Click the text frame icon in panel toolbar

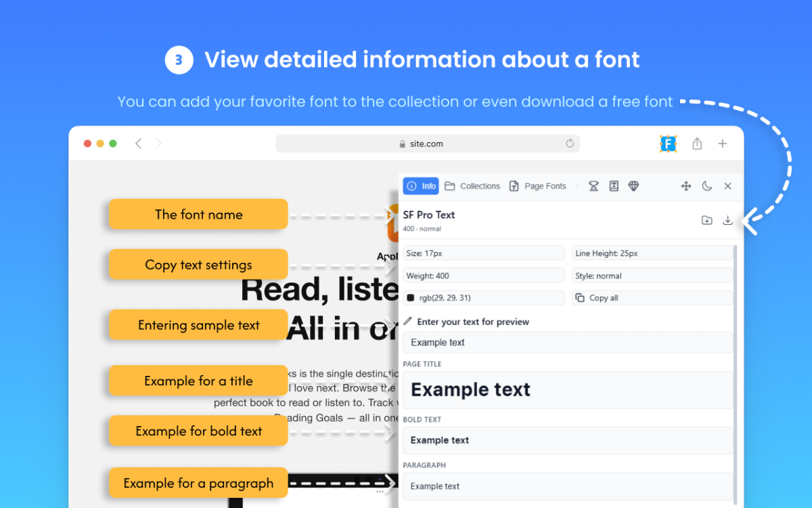[x=614, y=186]
